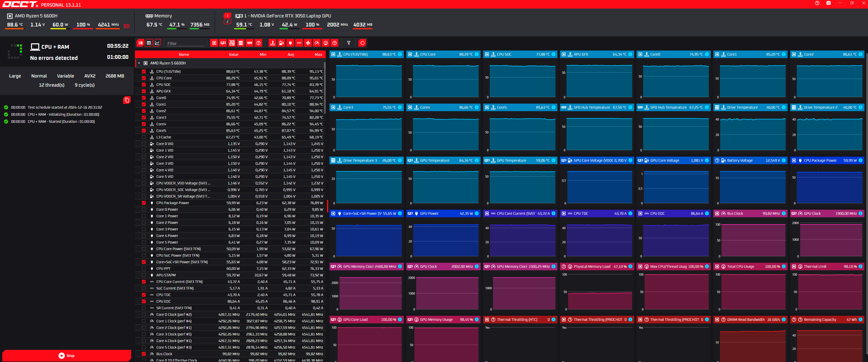Click the reset min/max refresh icon

(x=362, y=43)
